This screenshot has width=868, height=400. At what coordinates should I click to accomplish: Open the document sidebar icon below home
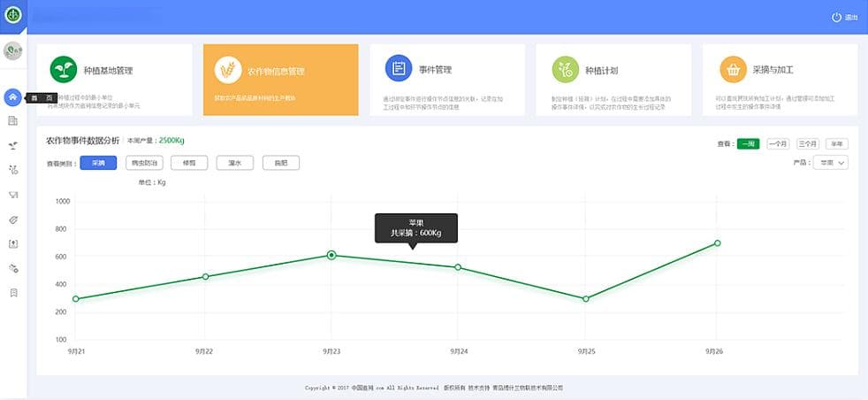pyautogui.click(x=13, y=120)
